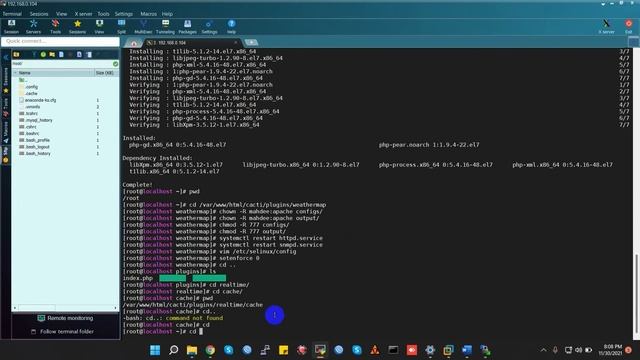Open a new tab with the plus button
Viewport: 640px width, 360px height.
point(251,42)
